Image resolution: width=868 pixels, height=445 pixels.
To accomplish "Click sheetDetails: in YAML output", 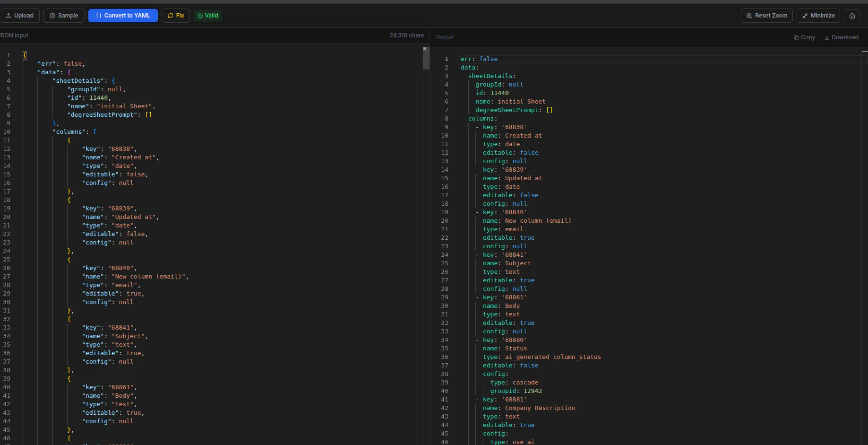I will (x=492, y=76).
